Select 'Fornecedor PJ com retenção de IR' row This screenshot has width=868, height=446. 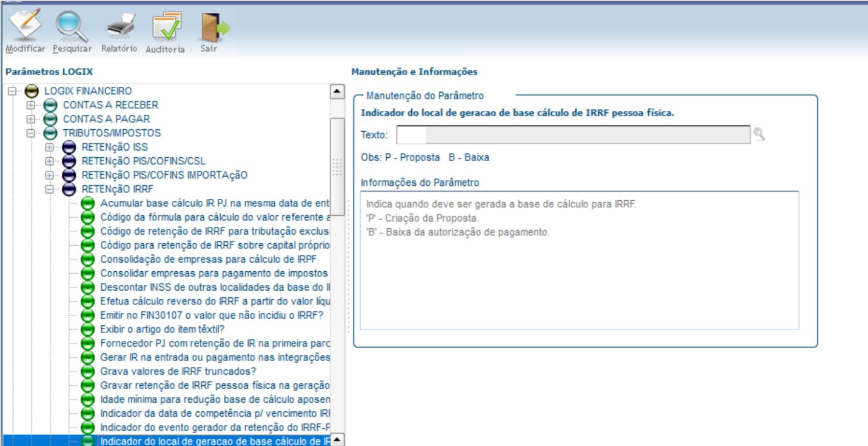click(x=215, y=344)
